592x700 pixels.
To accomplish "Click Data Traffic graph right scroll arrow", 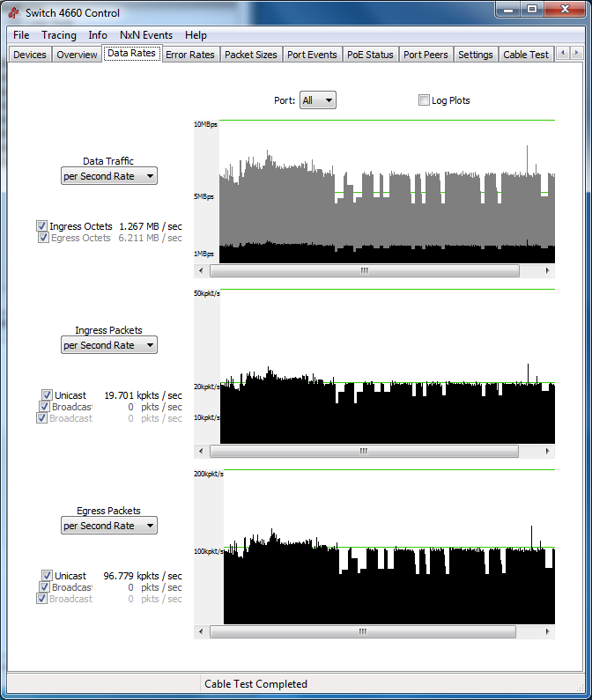I will pos(548,271).
